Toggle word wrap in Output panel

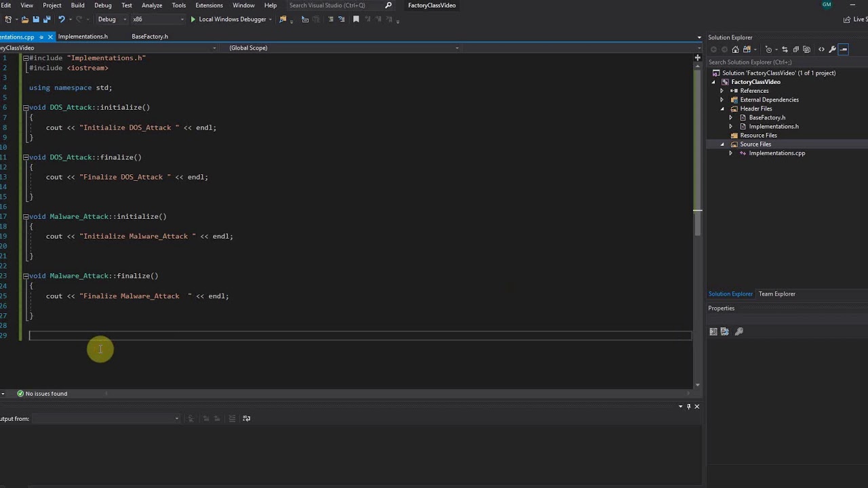246,418
